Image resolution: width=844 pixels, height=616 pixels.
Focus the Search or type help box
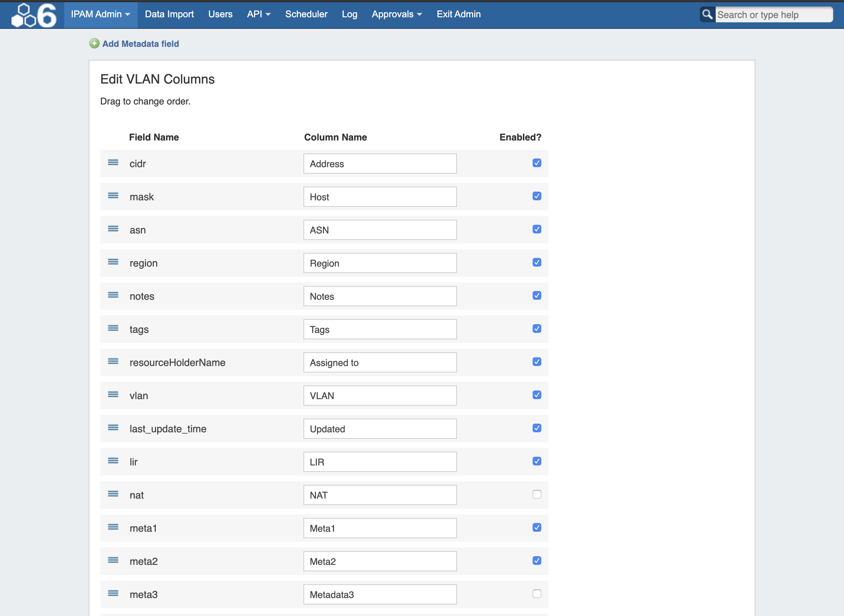coord(773,15)
